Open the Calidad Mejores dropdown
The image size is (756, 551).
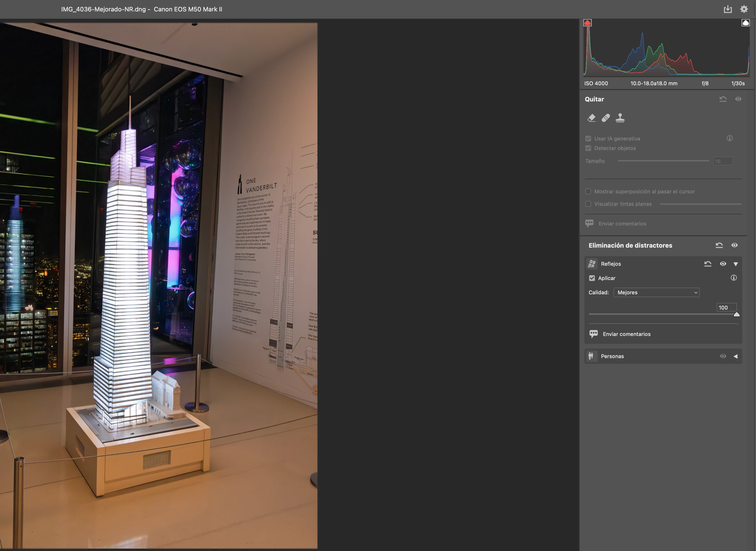656,292
